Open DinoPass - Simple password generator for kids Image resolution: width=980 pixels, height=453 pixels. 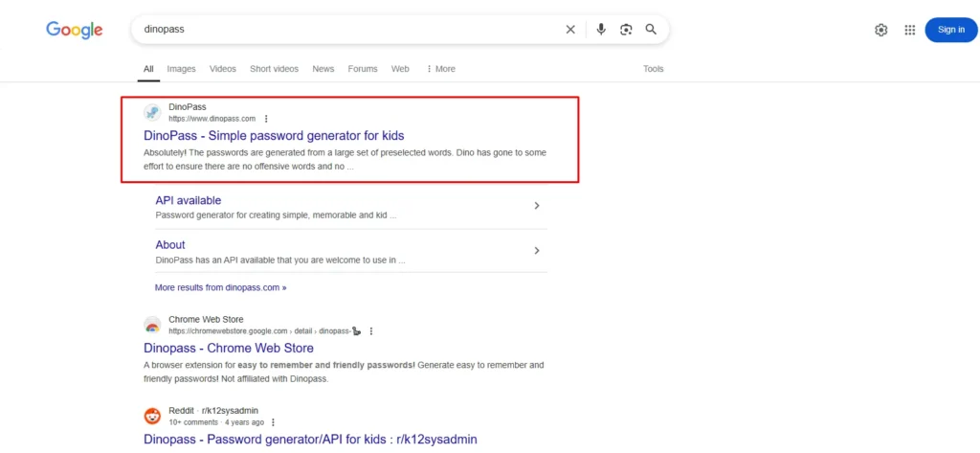(x=274, y=135)
